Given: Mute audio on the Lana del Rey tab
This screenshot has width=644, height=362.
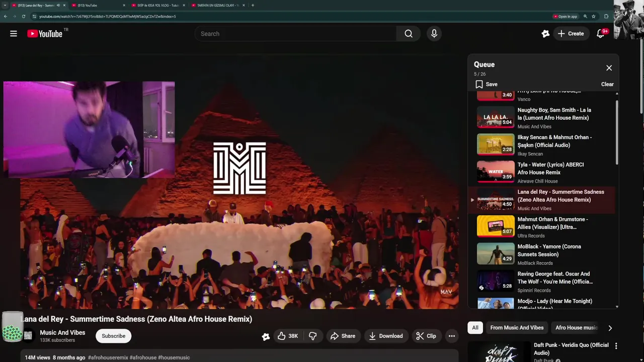Looking at the screenshot, I should point(58,5).
